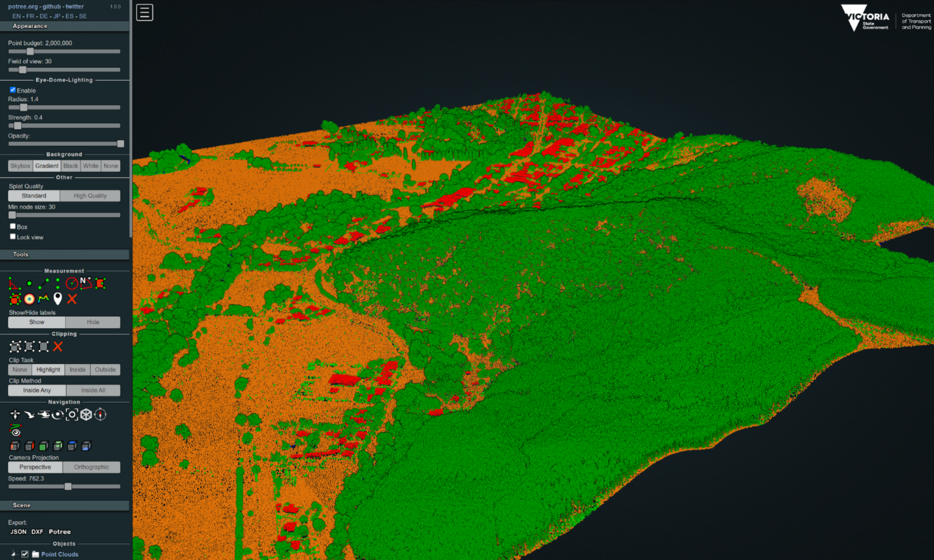The image size is (934, 560).
Task: Toggle the Box display checkbox
Action: (x=11, y=226)
